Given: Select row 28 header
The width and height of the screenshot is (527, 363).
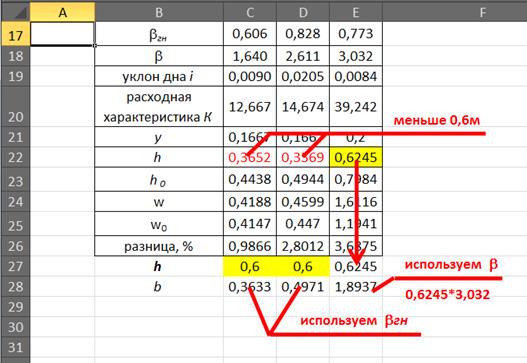Looking at the screenshot, I should pyautogui.click(x=15, y=287).
